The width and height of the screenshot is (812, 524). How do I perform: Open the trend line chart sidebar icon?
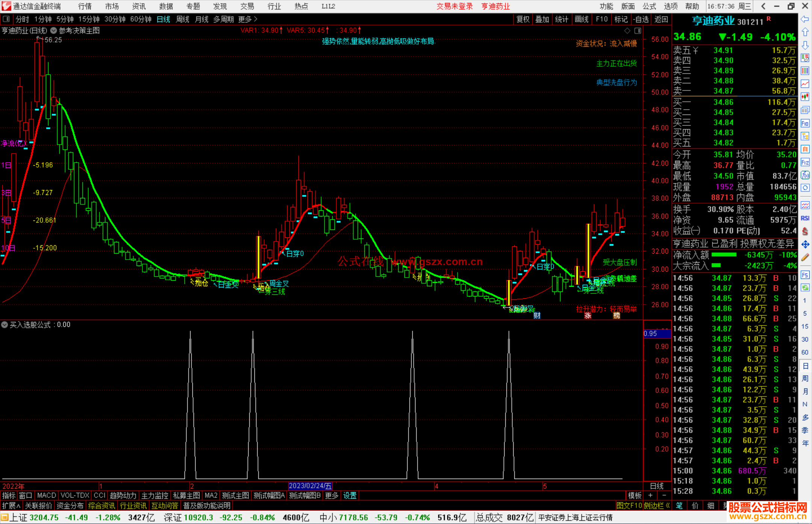point(805,84)
